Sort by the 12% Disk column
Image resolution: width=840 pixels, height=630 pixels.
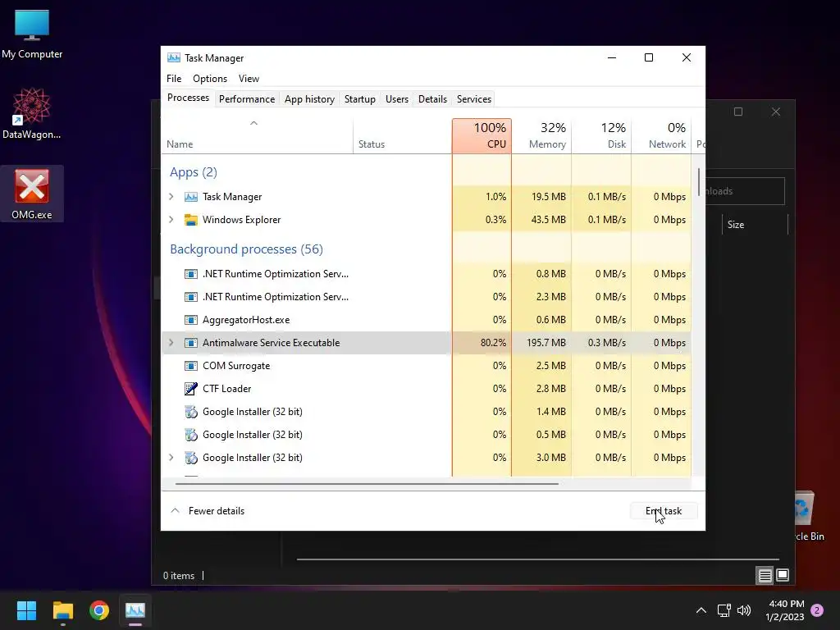601,136
